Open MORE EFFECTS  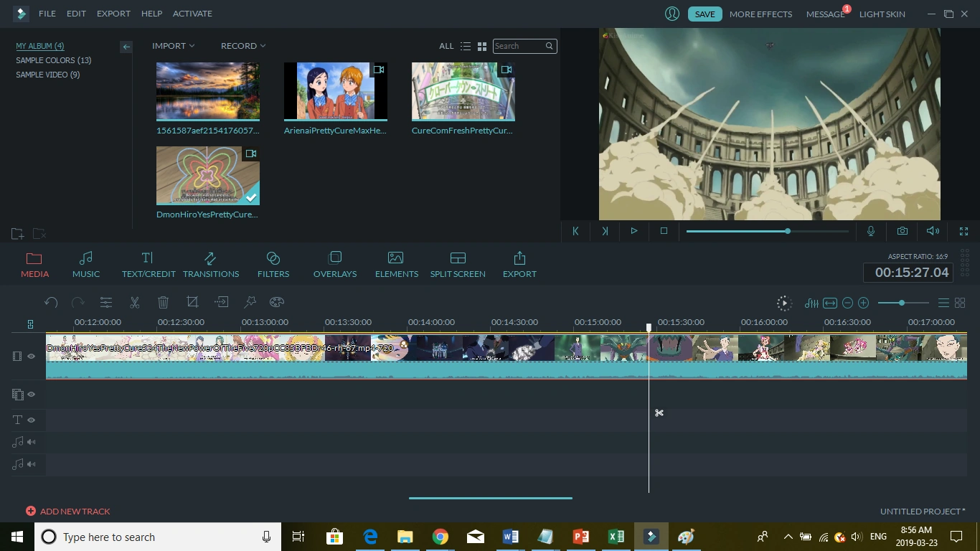coord(760,14)
